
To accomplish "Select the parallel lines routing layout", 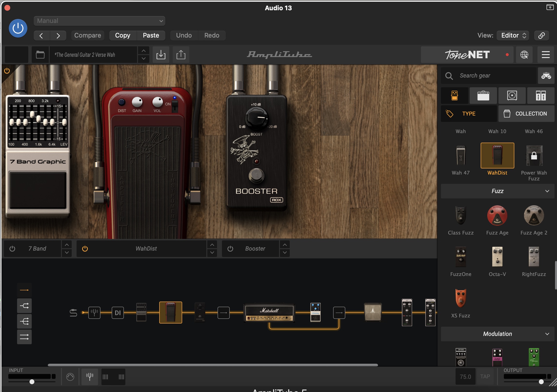I will coord(24,337).
